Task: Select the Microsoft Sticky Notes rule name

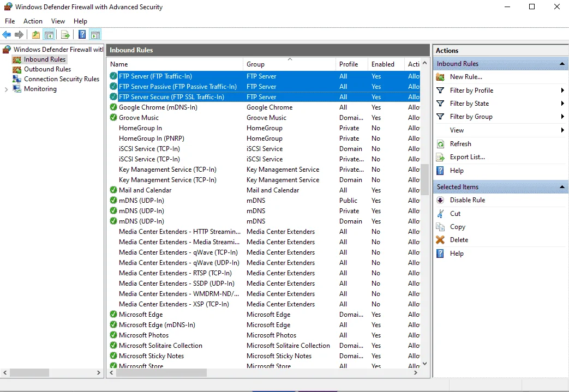Action: (151, 356)
